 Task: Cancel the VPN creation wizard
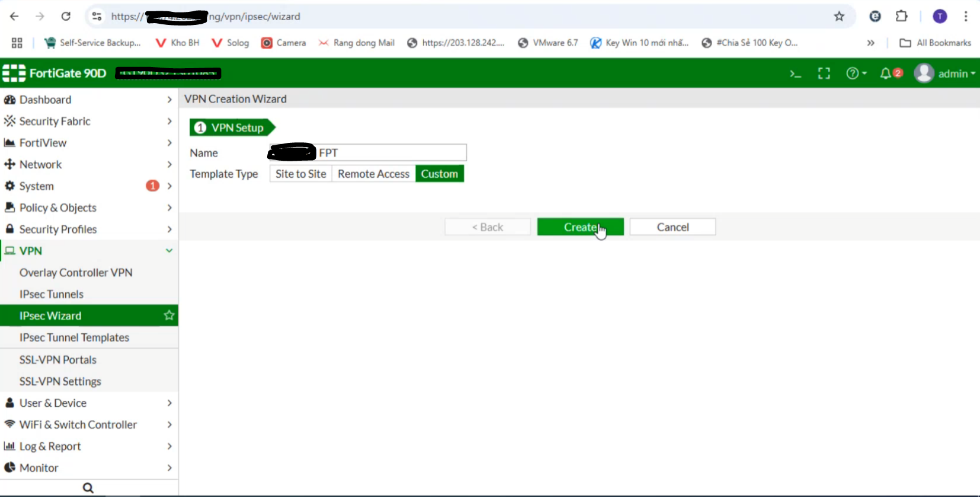tap(672, 227)
